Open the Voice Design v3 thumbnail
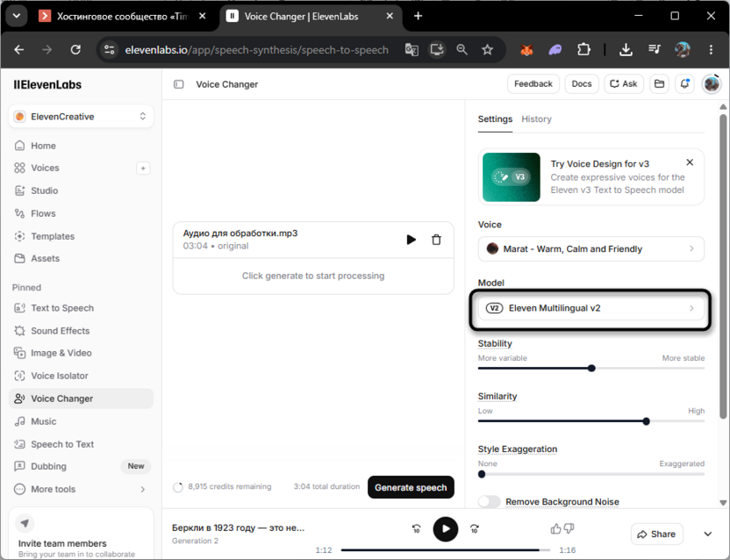Screen dimensions: 730x560 pyautogui.click(x=512, y=177)
